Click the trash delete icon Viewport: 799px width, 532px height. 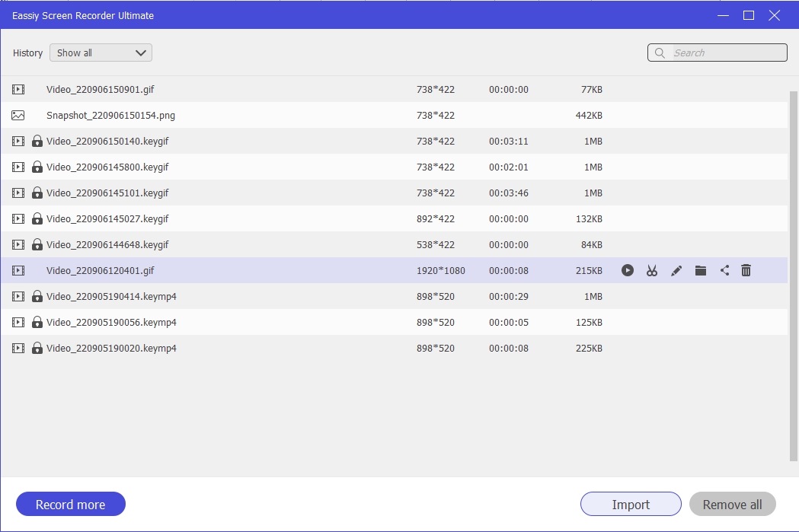(746, 270)
